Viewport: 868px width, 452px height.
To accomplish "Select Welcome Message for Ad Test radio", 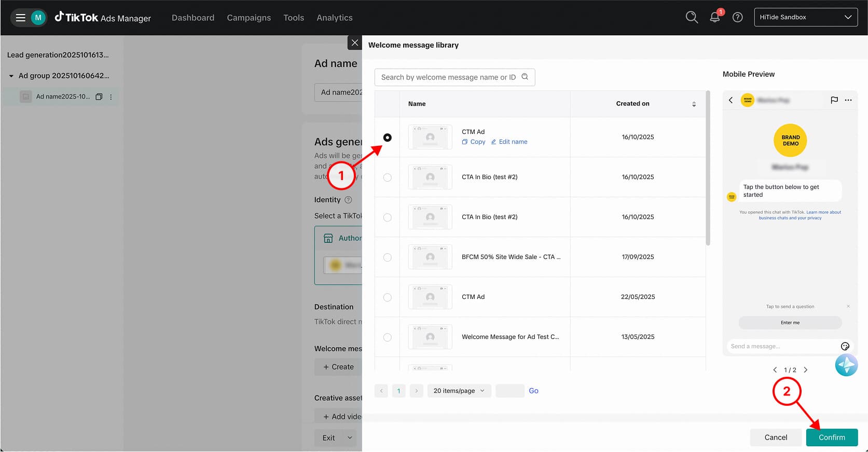I will (388, 337).
